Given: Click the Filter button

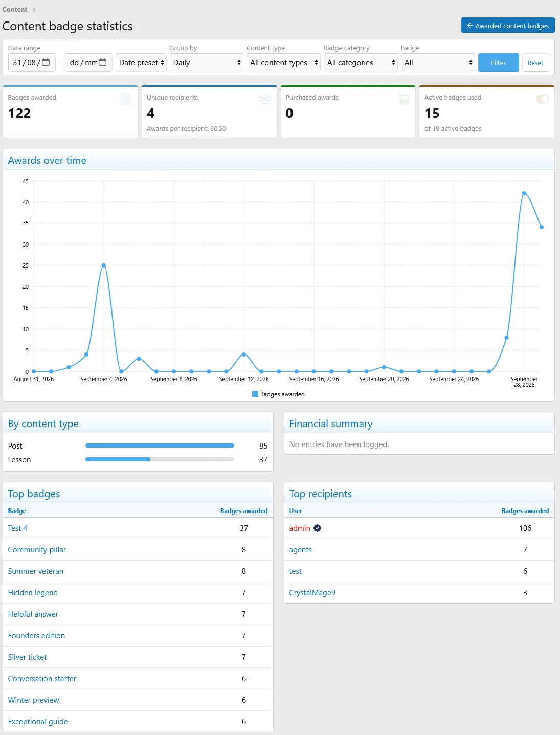Looking at the screenshot, I should pyautogui.click(x=499, y=63).
